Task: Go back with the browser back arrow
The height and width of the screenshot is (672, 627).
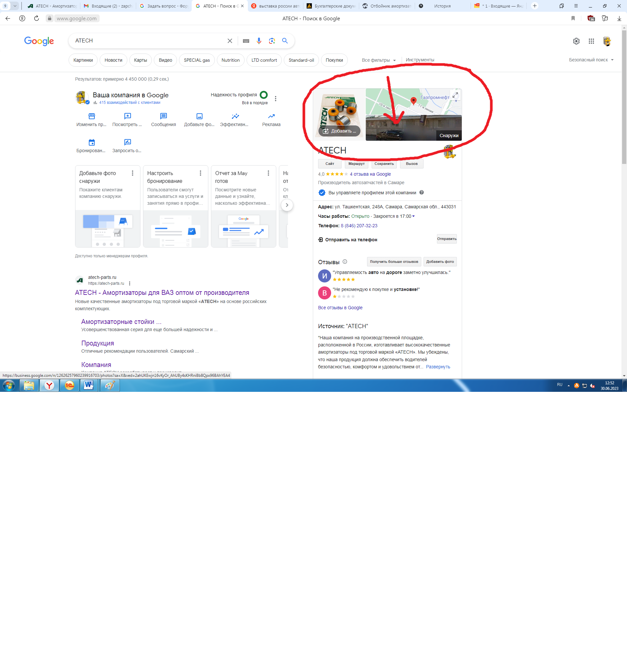Action: (x=8, y=18)
